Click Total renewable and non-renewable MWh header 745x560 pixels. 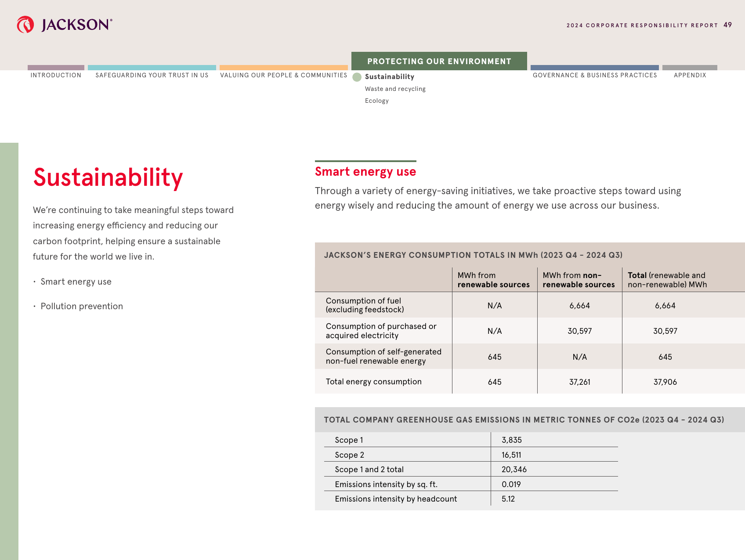tap(667, 280)
